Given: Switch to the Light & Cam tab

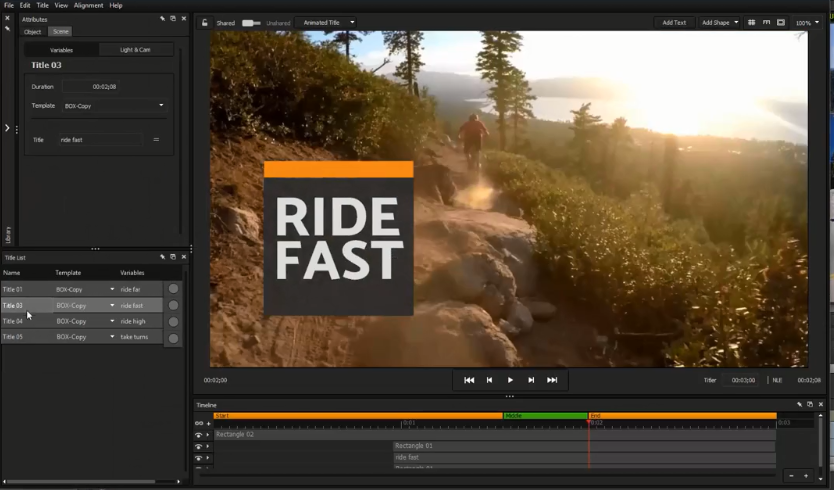Looking at the screenshot, I should 135,49.
